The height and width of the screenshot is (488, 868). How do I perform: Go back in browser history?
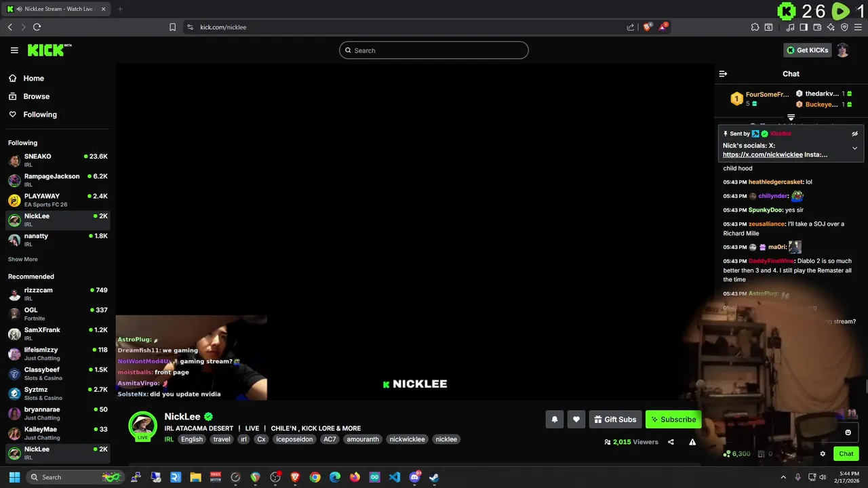(9, 27)
